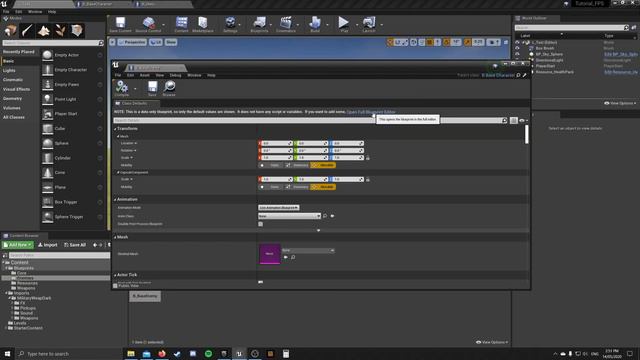
Task: Select the Paint mode brush icon
Action: pyautogui.click(x=27, y=31)
